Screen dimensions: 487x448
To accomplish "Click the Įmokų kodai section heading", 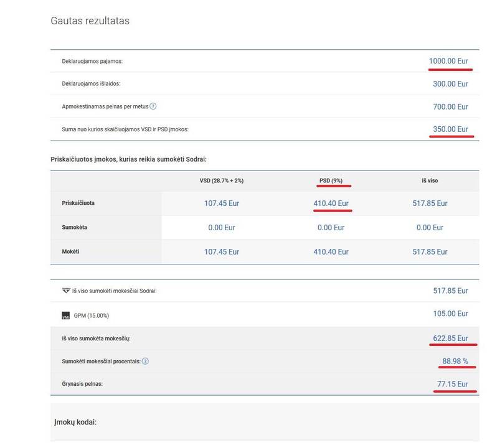I will [75, 422].
